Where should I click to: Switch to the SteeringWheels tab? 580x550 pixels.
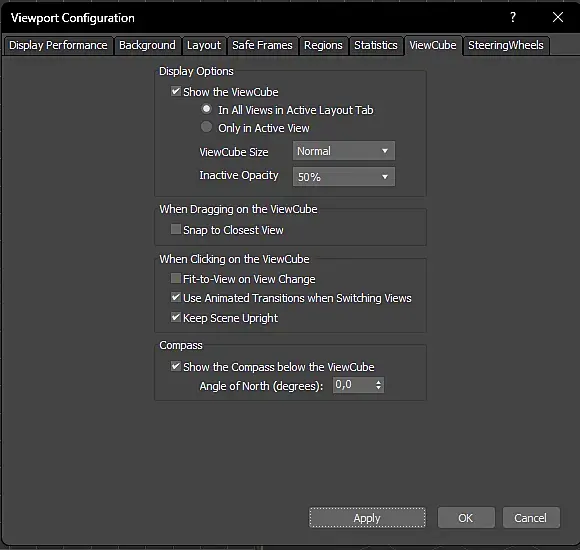point(506,45)
